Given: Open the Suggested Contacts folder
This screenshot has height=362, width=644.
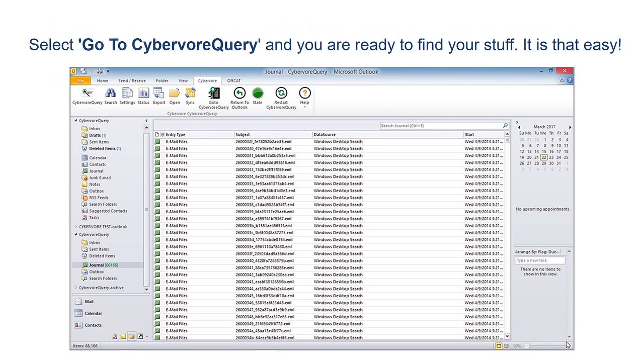Looking at the screenshot, I should click(104, 211).
